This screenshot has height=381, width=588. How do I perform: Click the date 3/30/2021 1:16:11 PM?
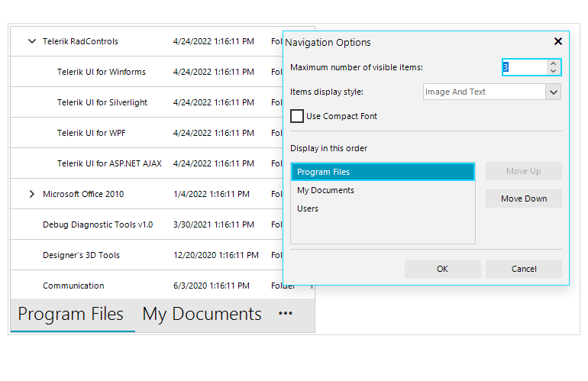pyautogui.click(x=213, y=224)
